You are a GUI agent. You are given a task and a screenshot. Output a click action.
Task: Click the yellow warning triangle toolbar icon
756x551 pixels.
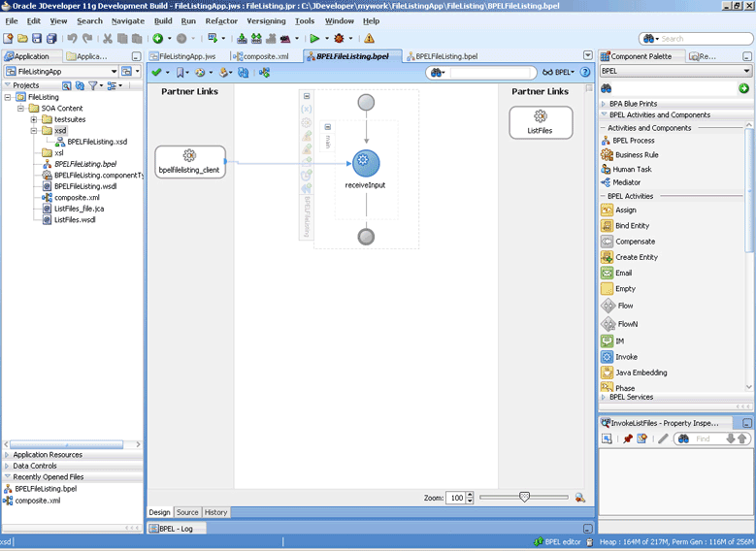pyautogui.click(x=369, y=38)
